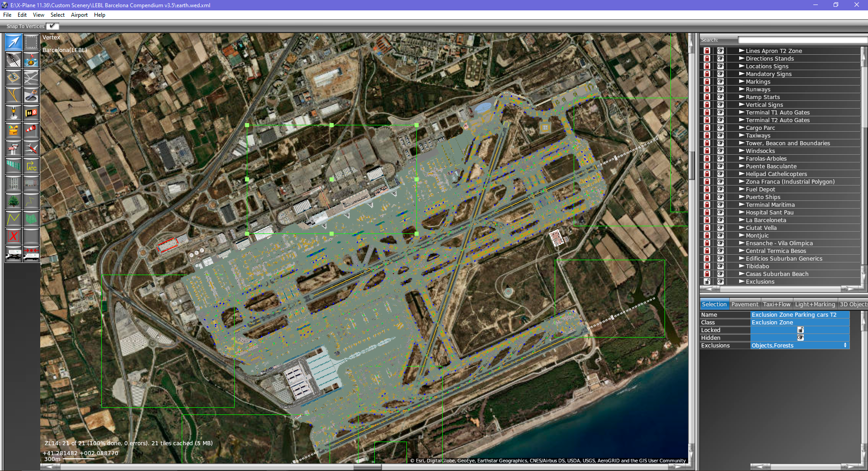The width and height of the screenshot is (868, 471).
Task: Pick the red X Exclusion tool
Action: (x=14, y=237)
